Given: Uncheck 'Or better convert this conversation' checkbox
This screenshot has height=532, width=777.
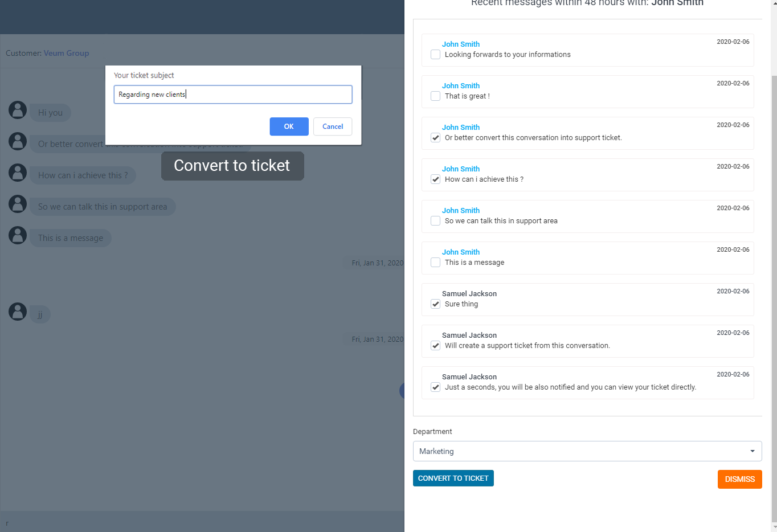Looking at the screenshot, I should click(436, 138).
